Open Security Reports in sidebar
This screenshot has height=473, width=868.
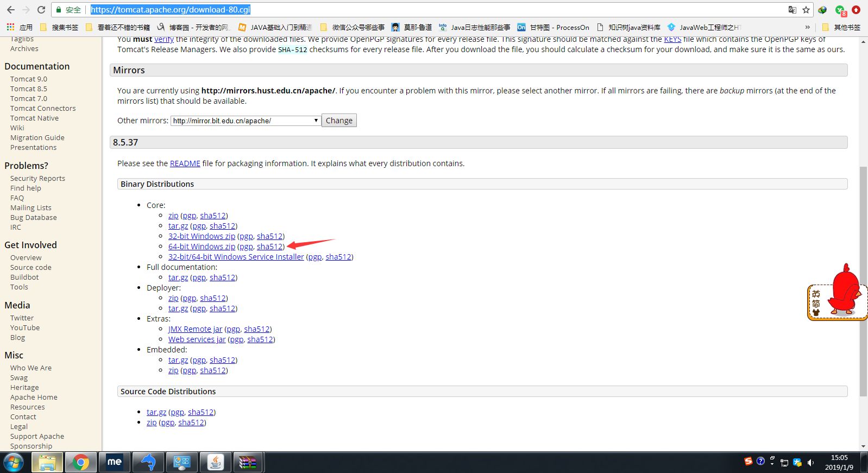click(37, 179)
